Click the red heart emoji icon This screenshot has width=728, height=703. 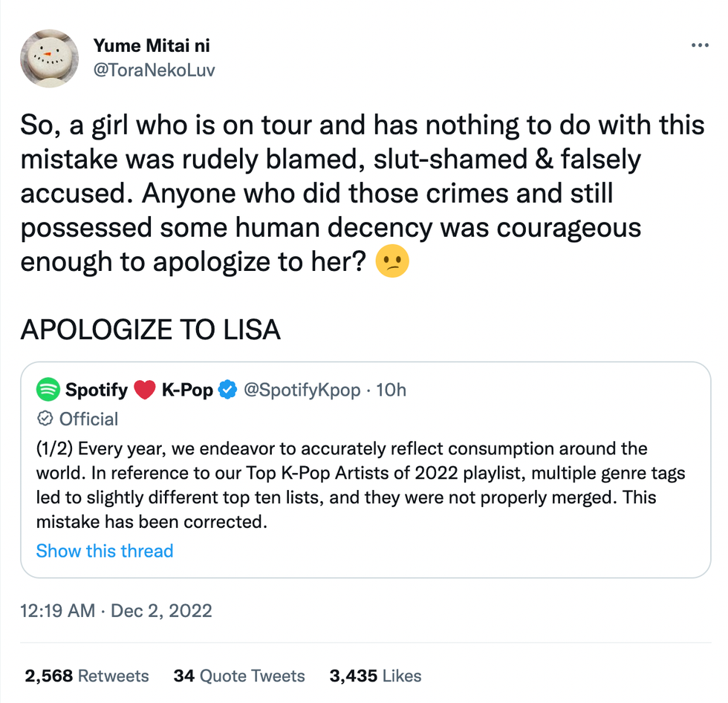tap(144, 390)
